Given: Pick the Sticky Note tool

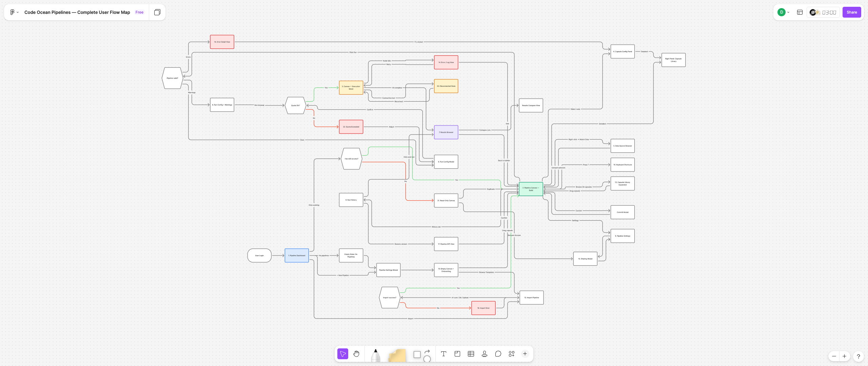Looking at the screenshot, I should point(397,355).
